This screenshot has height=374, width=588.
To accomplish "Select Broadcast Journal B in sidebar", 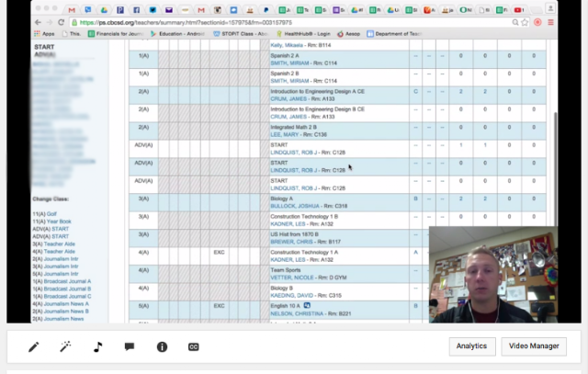I will [x=67, y=289].
